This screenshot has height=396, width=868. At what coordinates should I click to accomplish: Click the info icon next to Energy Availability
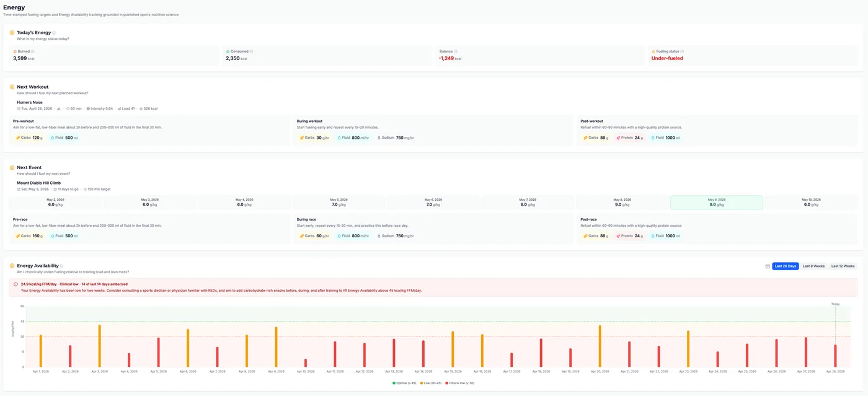pyautogui.click(x=61, y=266)
